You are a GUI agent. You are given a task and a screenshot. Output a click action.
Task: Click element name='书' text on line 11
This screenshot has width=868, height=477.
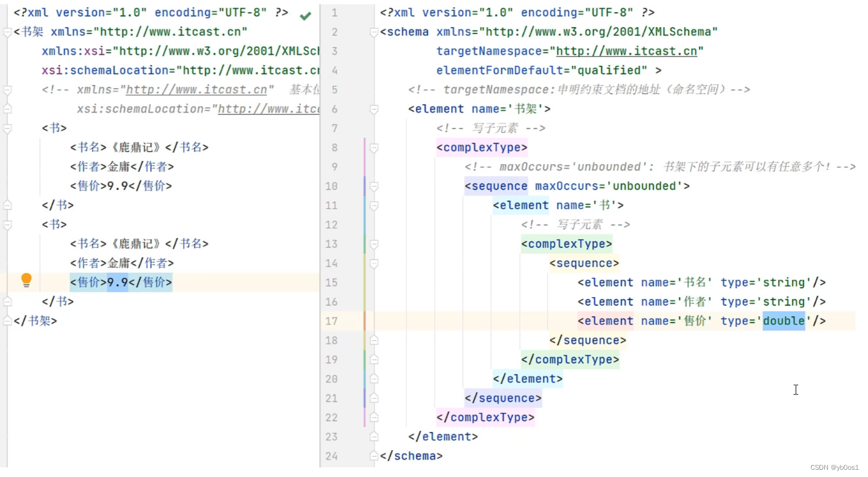(559, 206)
